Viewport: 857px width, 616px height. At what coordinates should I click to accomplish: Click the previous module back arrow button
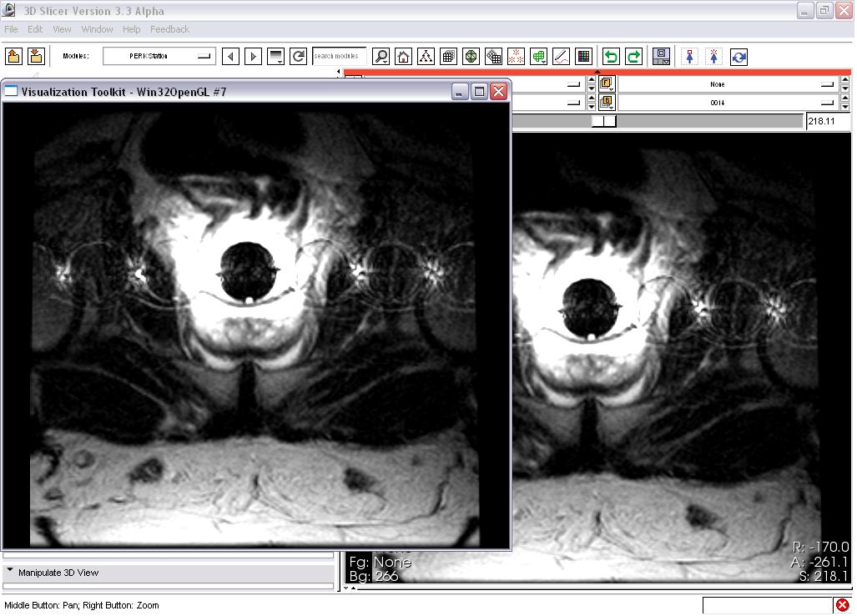[231, 57]
